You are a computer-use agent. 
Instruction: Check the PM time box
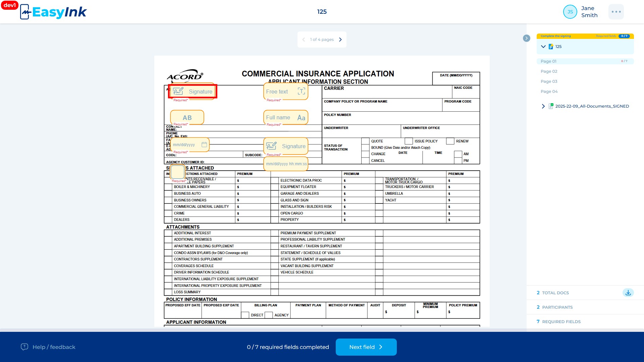pos(458,161)
